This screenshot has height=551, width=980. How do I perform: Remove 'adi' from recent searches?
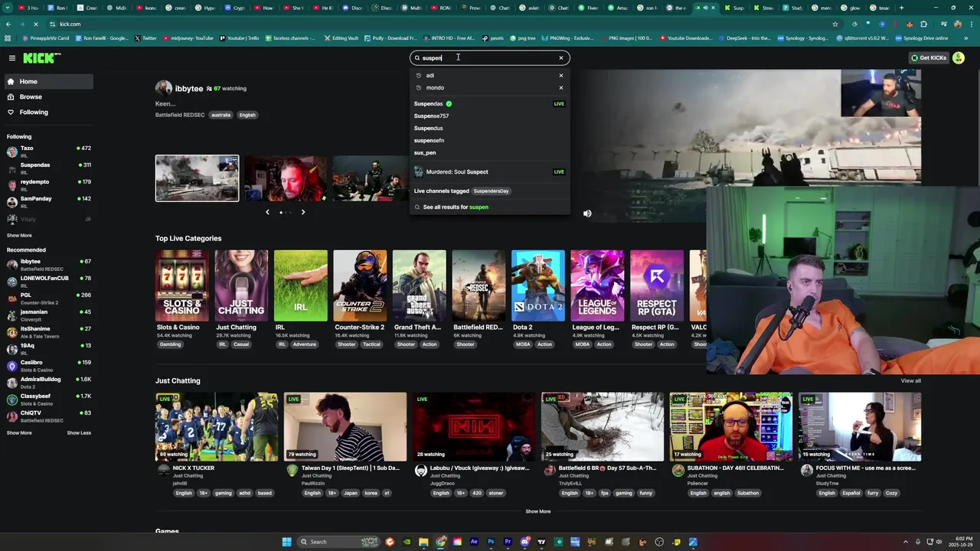click(x=560, y=75)
